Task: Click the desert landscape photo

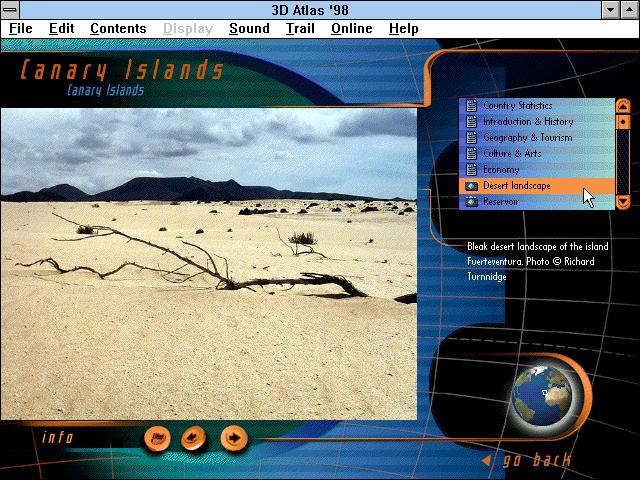Action: 209,264
